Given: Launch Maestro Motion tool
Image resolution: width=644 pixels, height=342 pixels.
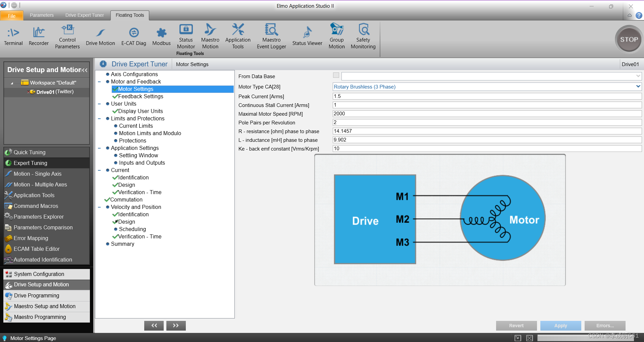Looking at the screenshot, I should pyautogui.click(x=210, y=36).
